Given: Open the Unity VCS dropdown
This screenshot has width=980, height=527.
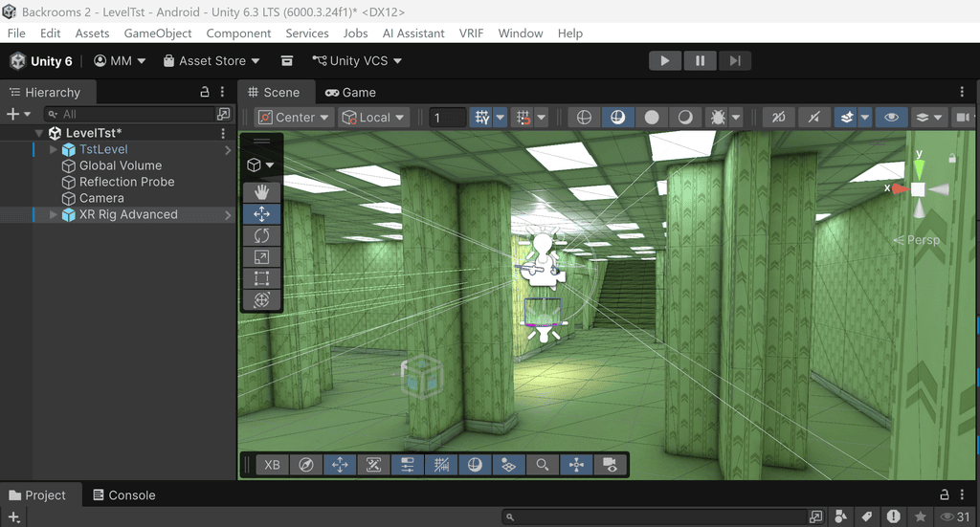Looking at the screenshot, I should 358,60.
